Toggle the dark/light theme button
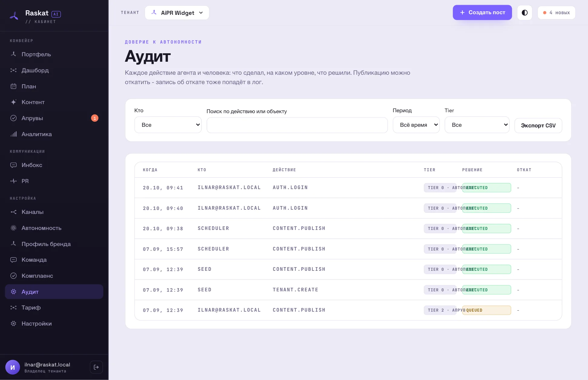The image size is (588, 380). pyautogui.click(x=524, y=13)
